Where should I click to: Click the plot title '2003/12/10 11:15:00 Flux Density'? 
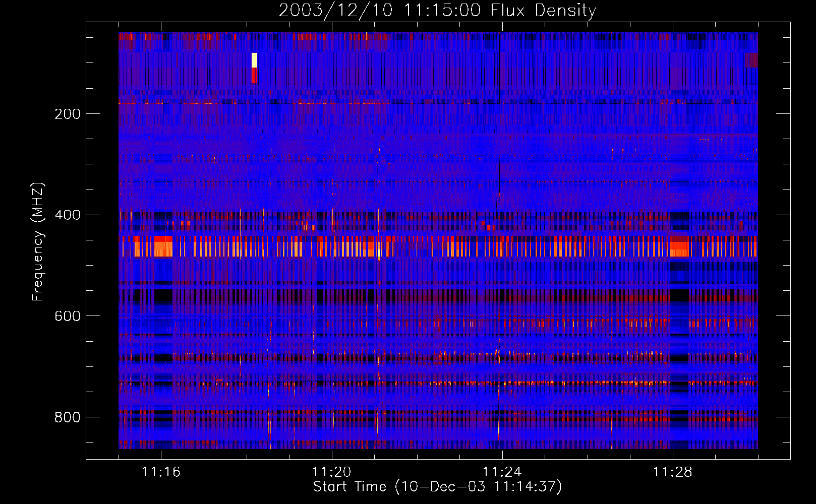tap(437, 10)
